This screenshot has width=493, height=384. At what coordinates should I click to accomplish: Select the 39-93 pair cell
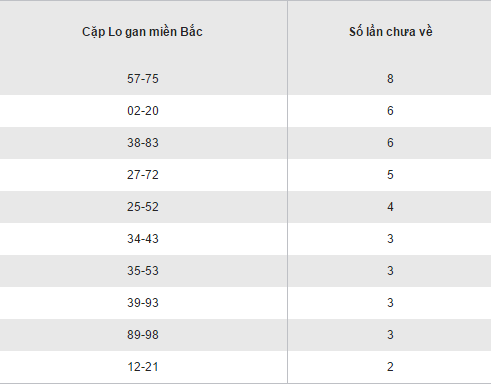(x=143, y=303)
